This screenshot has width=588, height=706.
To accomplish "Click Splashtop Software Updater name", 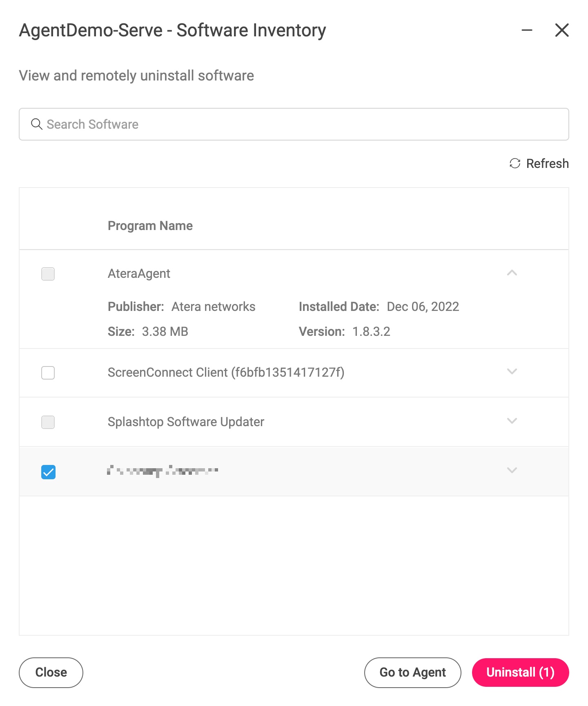I will [186, 422].
